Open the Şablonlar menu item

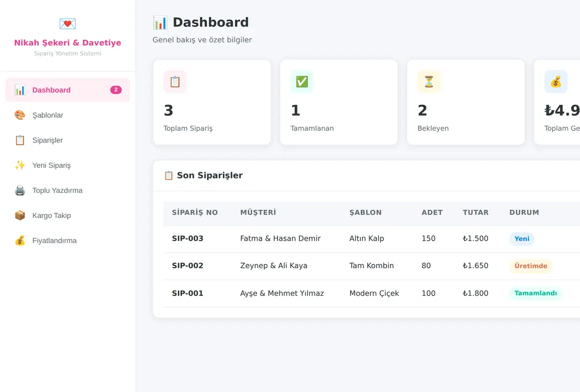(x=68, y=115)
